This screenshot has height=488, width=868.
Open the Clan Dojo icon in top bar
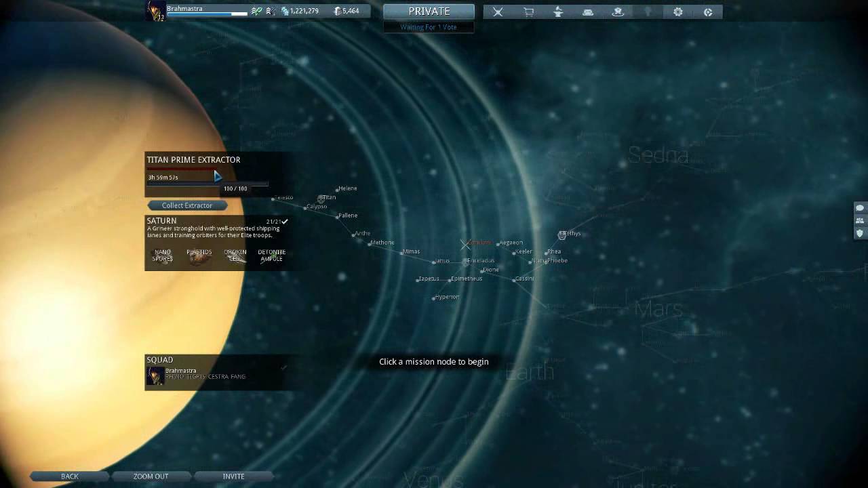point(618,12)
